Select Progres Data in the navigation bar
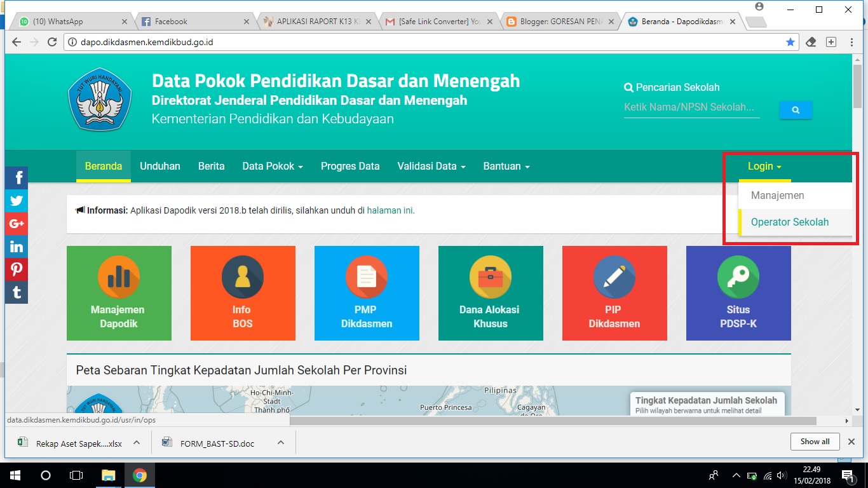868x488 pixels. pyautogui.click(x=350, y=166)
